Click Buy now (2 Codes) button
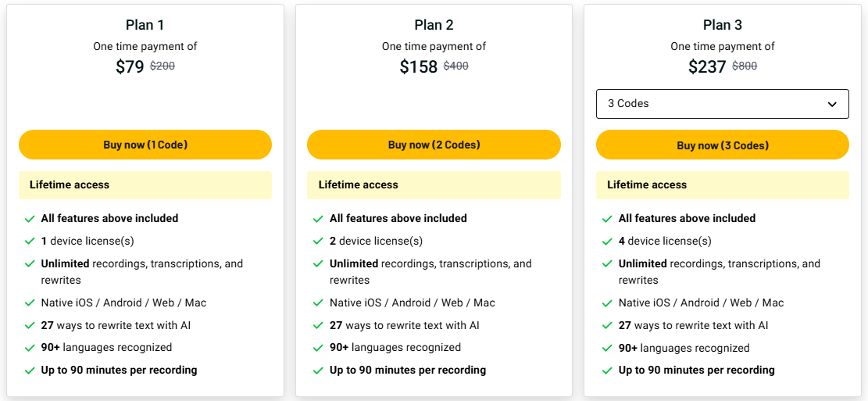 click(x=434, y=145)
